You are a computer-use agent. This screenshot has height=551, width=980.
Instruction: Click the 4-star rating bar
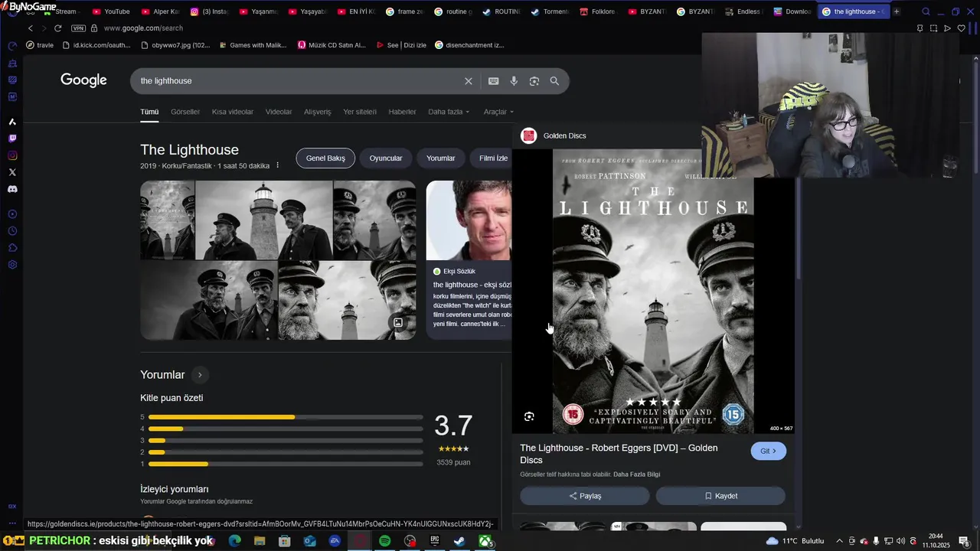tap(286, 429)
